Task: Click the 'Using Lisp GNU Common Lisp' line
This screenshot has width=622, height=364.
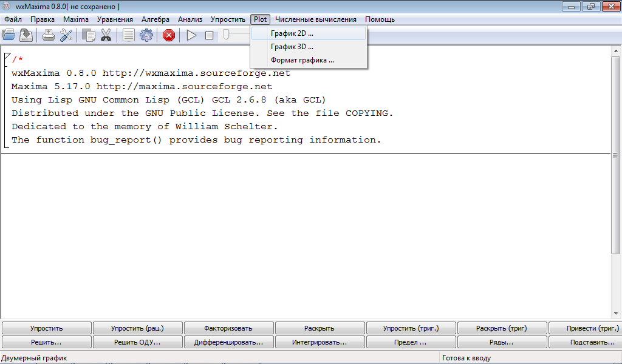Action: click(168, 100)
